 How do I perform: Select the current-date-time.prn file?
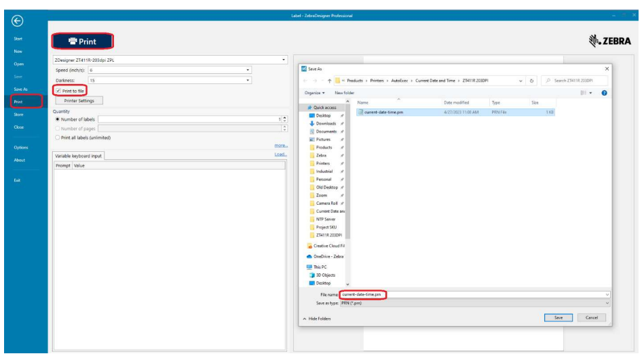pyautogui.click(x=383, y=112)
